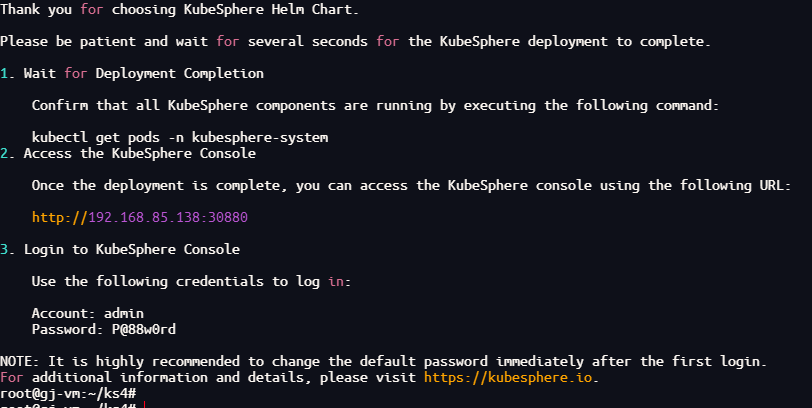Click the 'Once the deployment is complete' line

coord(412,185)
